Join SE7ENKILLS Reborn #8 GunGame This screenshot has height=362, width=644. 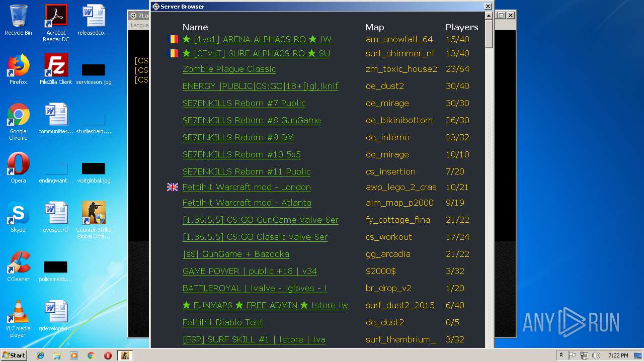pyautogui.click(x=252, y=120)
